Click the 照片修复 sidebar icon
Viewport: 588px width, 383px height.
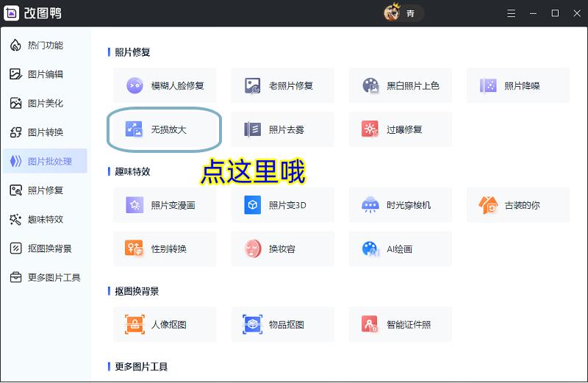pyautogui.click(x=15, y=190)
